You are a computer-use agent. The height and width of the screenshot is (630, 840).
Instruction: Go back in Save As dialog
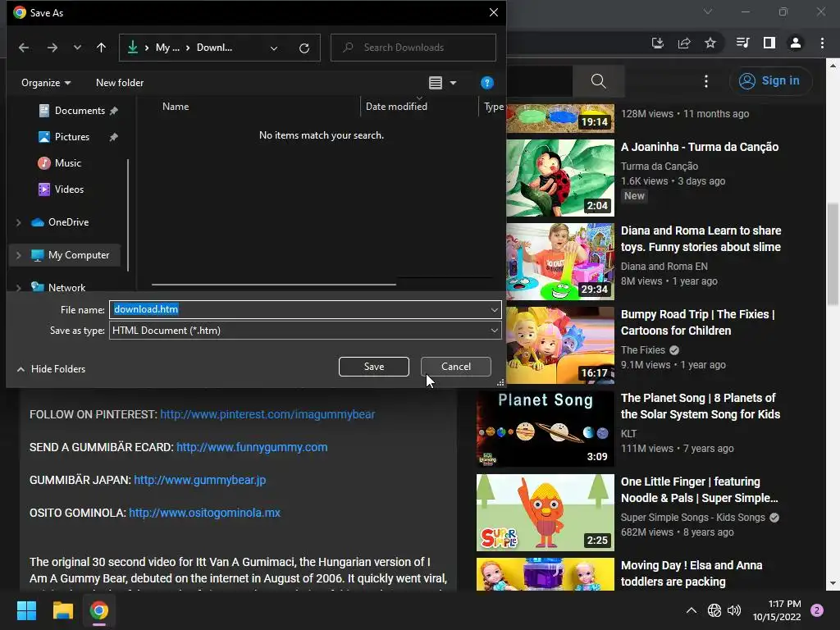click(24, 48)
